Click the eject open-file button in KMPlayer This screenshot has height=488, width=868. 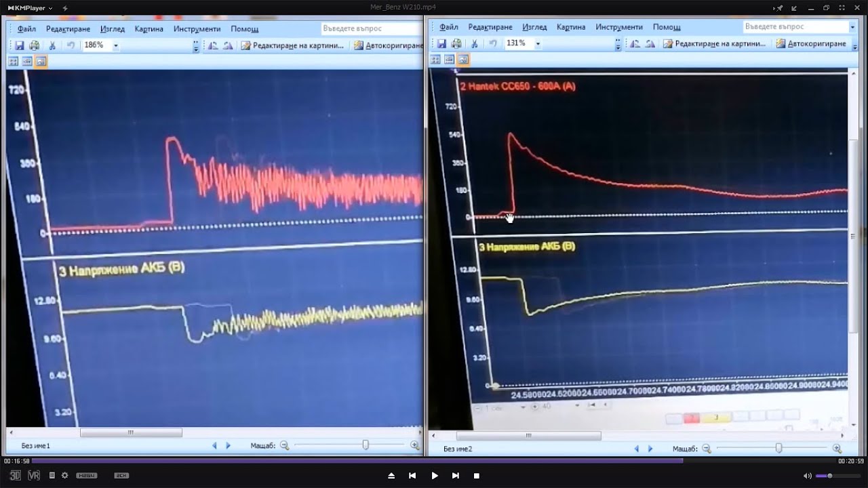(391, 476)
